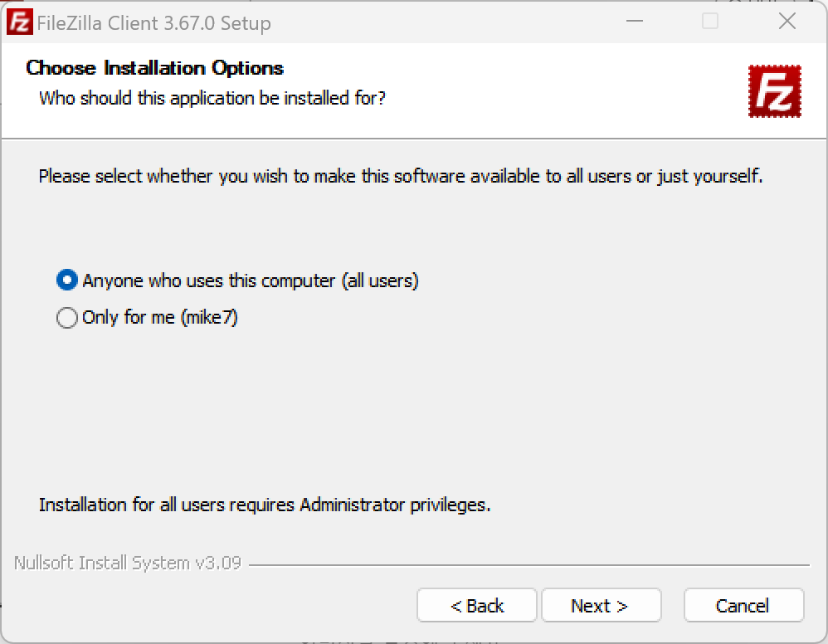Close the setup window
The height and width of the screenshot is (644, 828).
click(x=787, y=21)
